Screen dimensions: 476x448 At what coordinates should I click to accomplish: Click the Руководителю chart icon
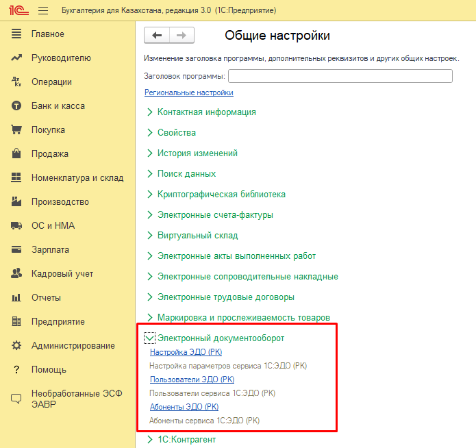coord(16,58)
